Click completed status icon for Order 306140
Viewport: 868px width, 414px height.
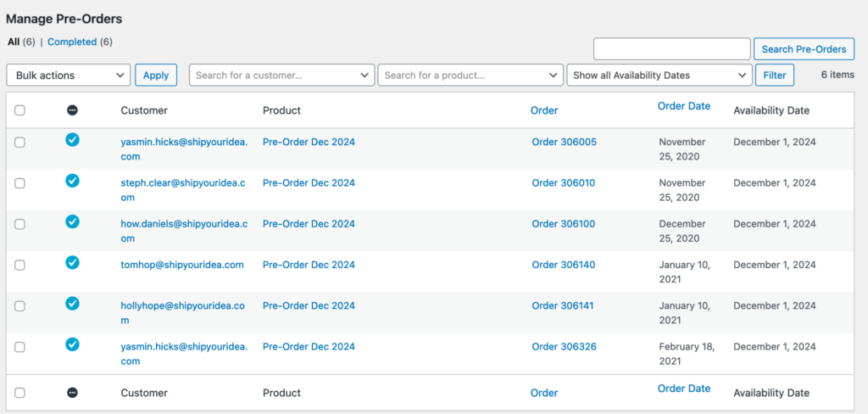(72, 263)
